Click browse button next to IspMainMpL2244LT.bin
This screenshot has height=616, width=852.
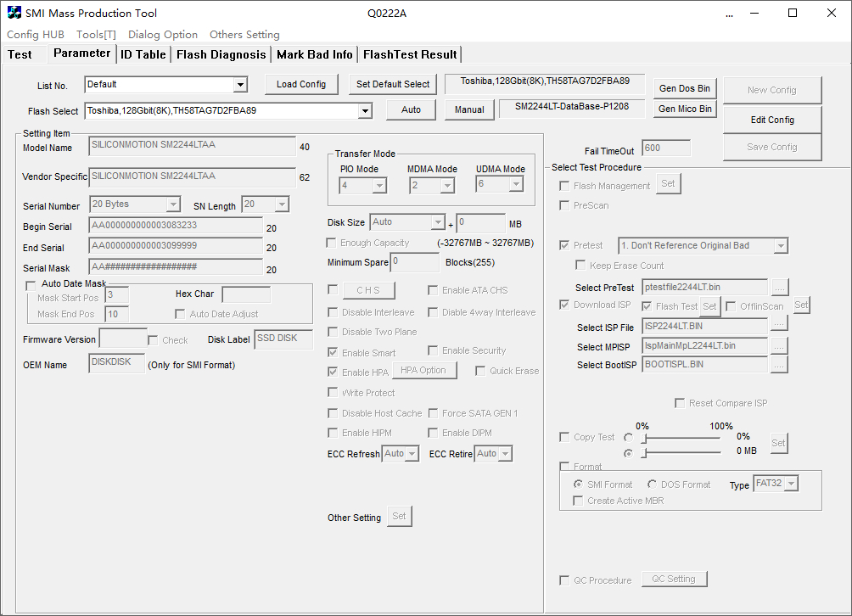point(779,345)
